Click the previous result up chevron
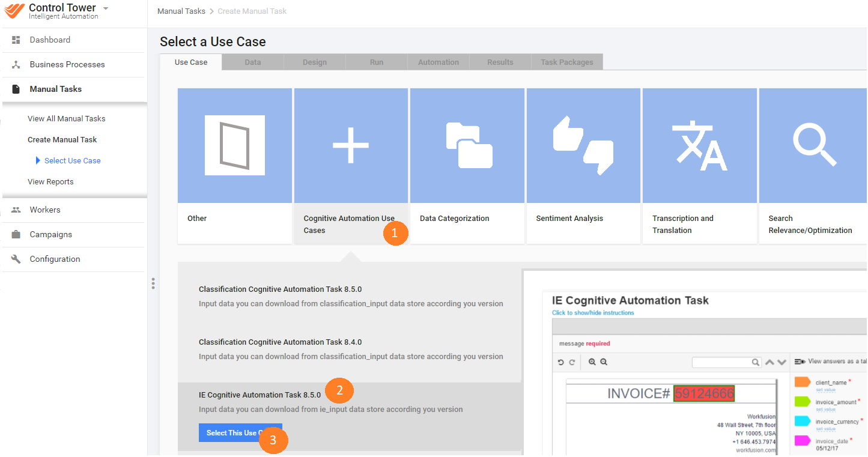This screenshot has width=868, height=457. [769, 362]
